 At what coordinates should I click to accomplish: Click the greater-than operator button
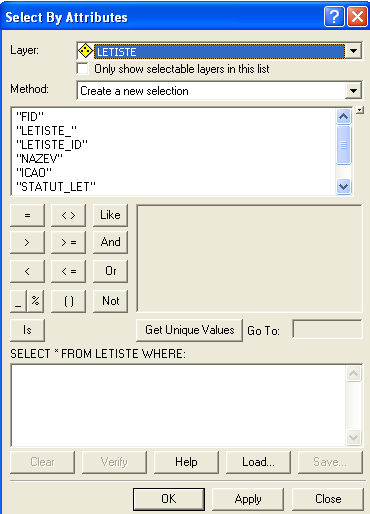tap(27, 242)
